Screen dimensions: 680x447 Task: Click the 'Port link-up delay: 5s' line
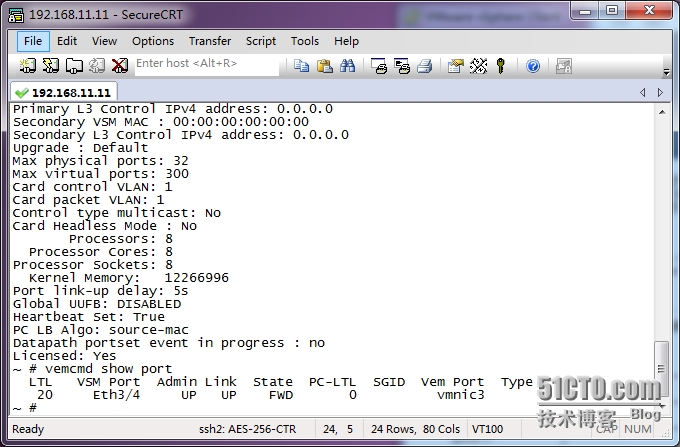pyautogui.click(x=101, y=291)
